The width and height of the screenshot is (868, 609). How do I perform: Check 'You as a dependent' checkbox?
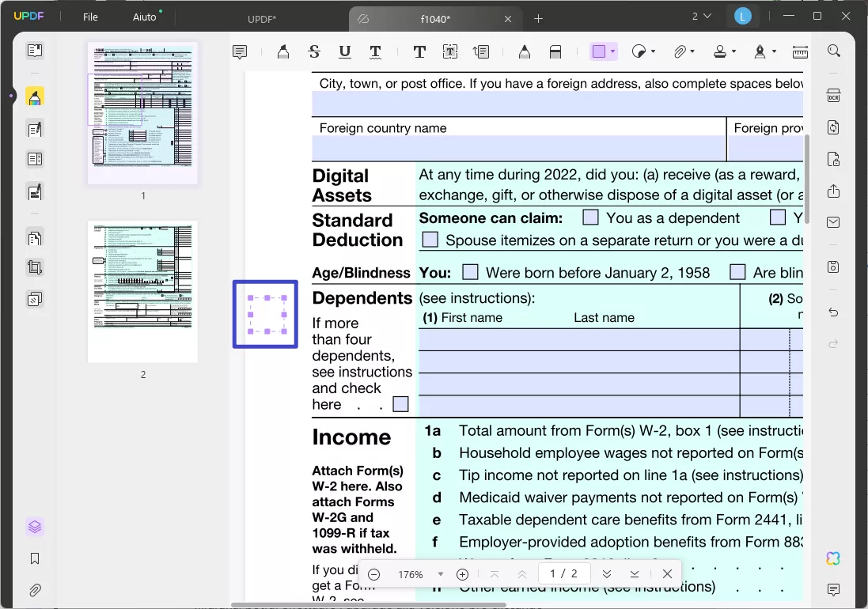click(x=590, y=217)
